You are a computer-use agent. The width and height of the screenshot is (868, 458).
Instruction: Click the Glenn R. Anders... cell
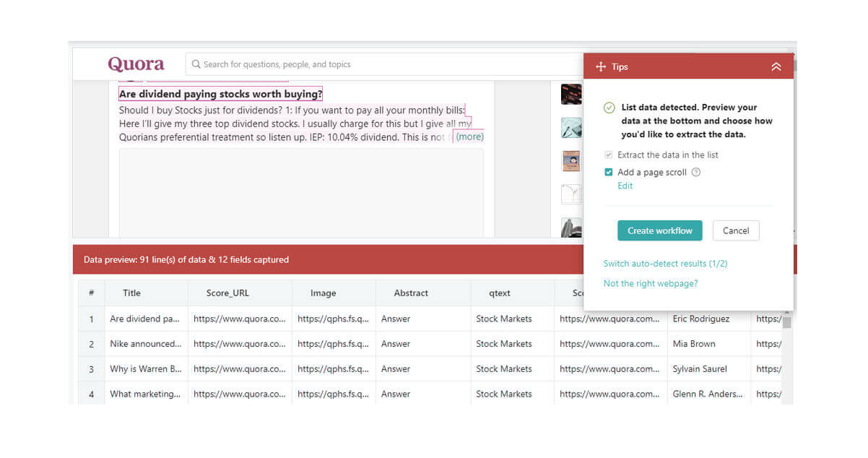point(708,394)
